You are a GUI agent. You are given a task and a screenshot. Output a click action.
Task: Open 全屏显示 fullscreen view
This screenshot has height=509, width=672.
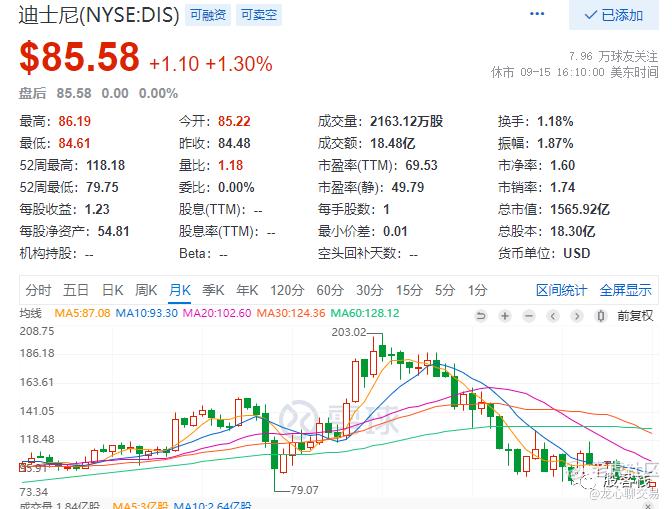625,290
